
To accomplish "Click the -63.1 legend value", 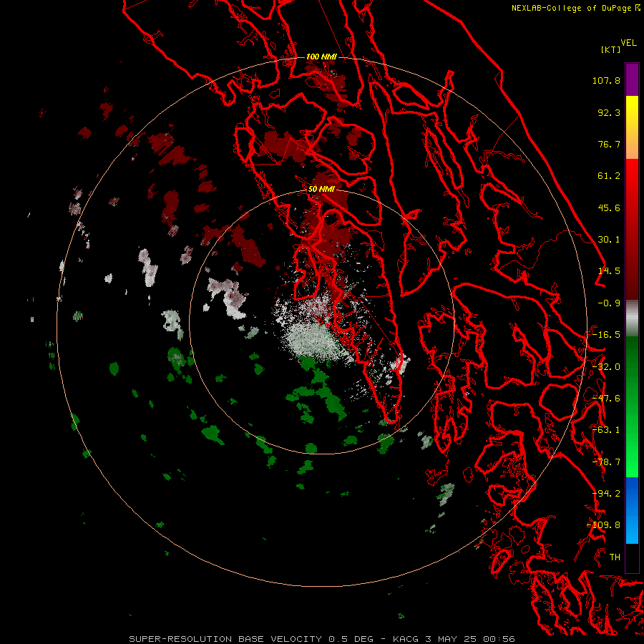I will click(x=606, y=430).
